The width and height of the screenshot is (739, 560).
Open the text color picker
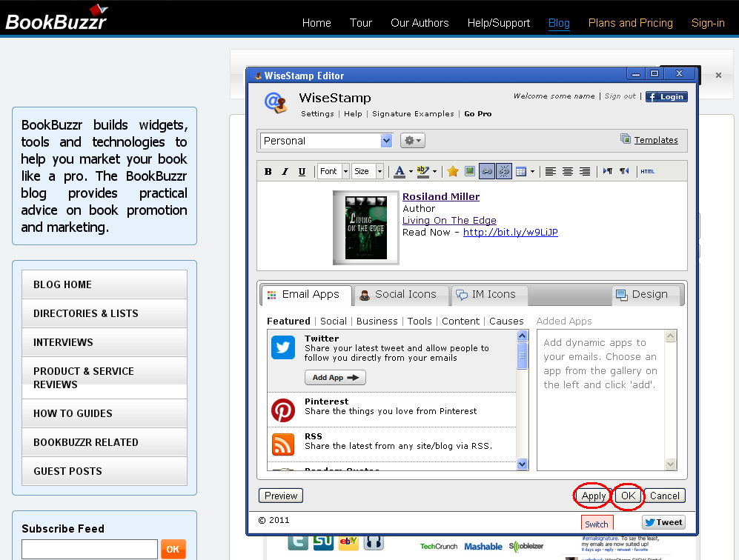coord(402,172)
